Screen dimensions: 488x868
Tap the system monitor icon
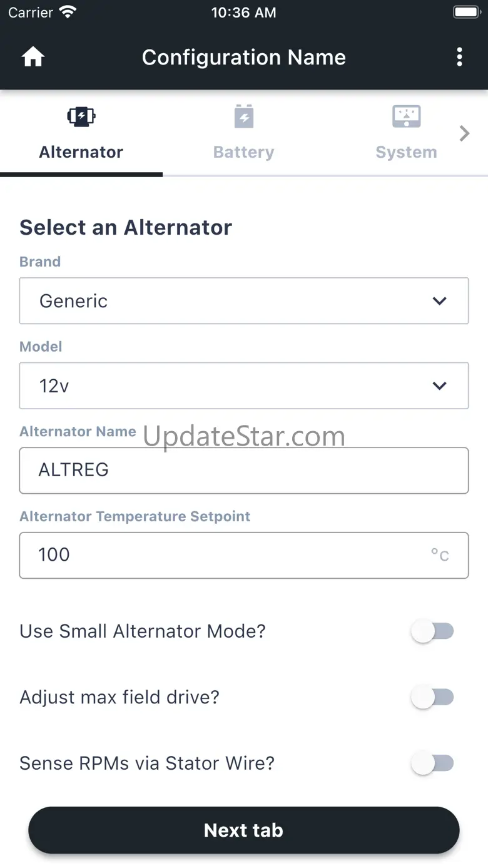click(406, 116)
